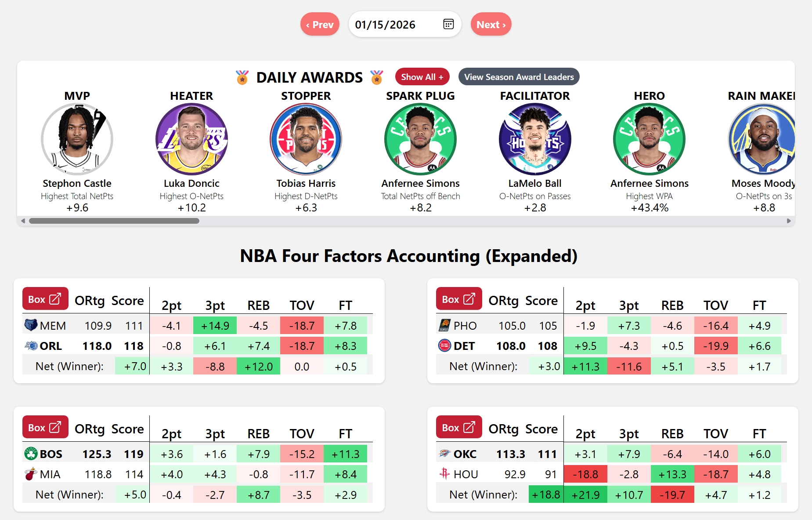This screenshot has width=812, height=520.
Task: Click HOU ORtg value 92.9
Action: 515,474
